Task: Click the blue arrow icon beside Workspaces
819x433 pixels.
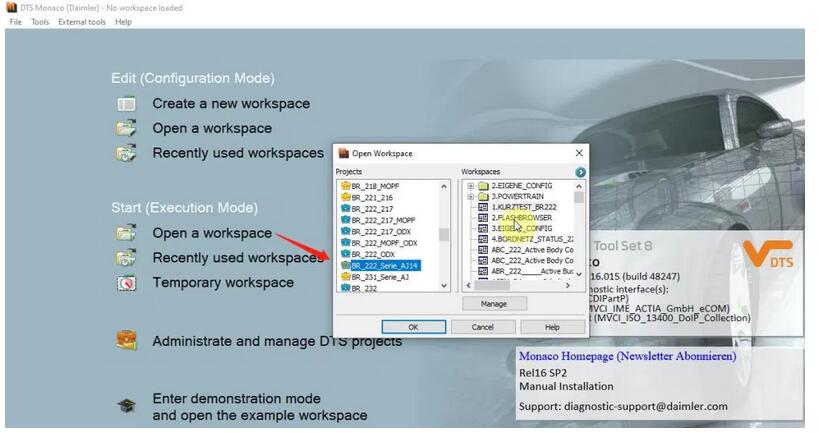Action: (x=580, y=172)
